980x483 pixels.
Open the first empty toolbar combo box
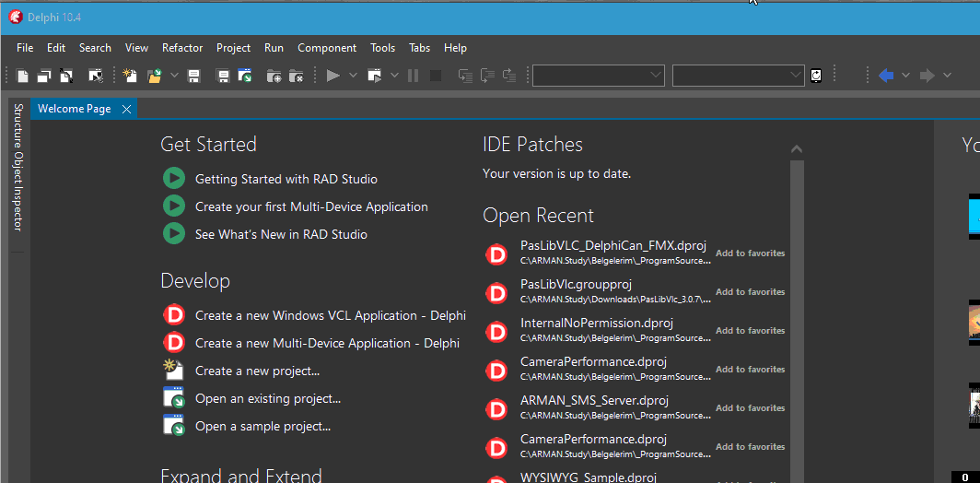click(598, 76)
